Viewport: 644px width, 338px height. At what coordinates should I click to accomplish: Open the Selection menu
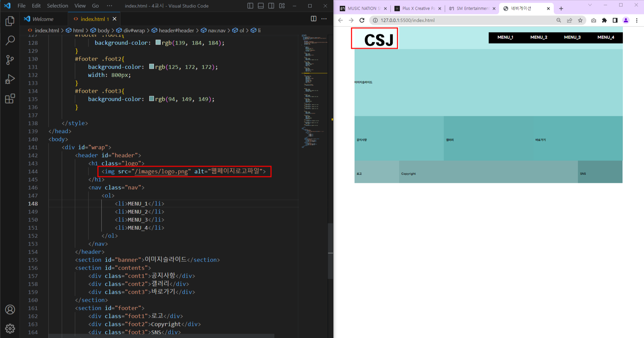(57, 6)
